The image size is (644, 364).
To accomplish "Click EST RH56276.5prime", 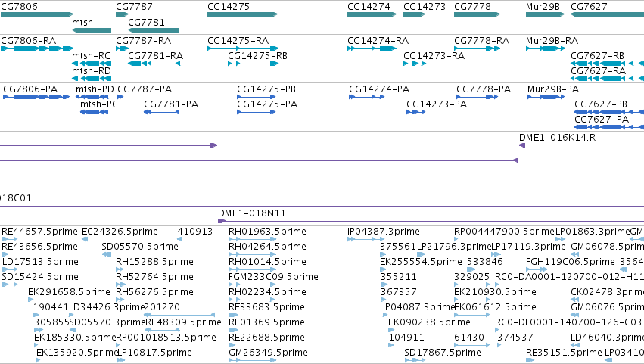I will 154,292.
